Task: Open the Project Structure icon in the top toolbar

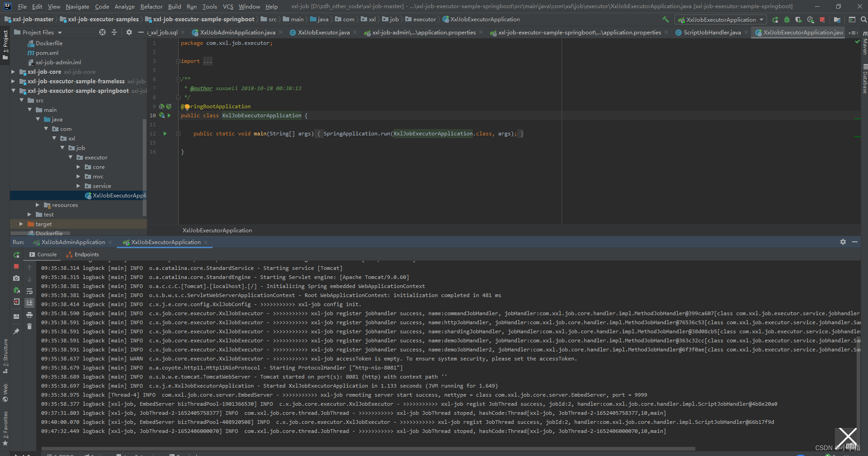Action: click(x=837, y=19)
